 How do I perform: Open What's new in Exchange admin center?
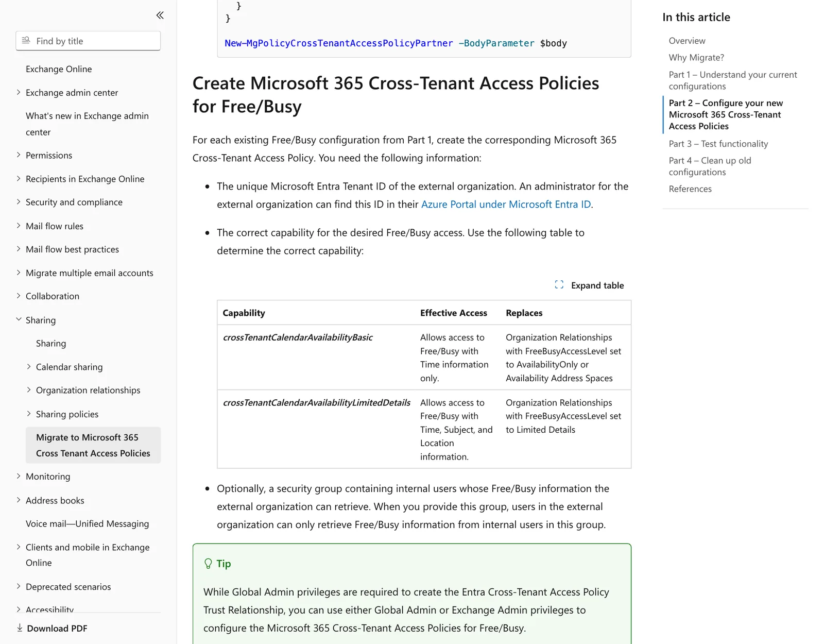88,124
